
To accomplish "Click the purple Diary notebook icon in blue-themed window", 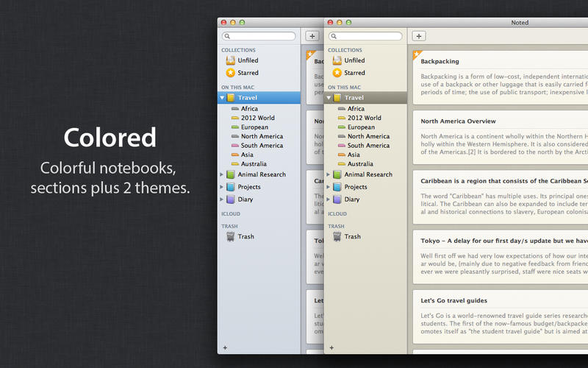I will pos(231,199).
